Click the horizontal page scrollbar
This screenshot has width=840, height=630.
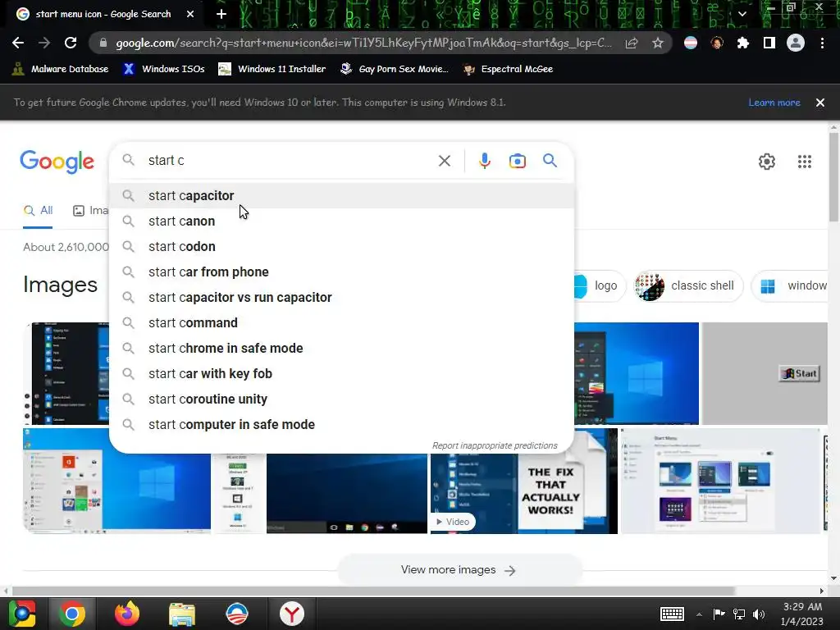coord(373,591)
